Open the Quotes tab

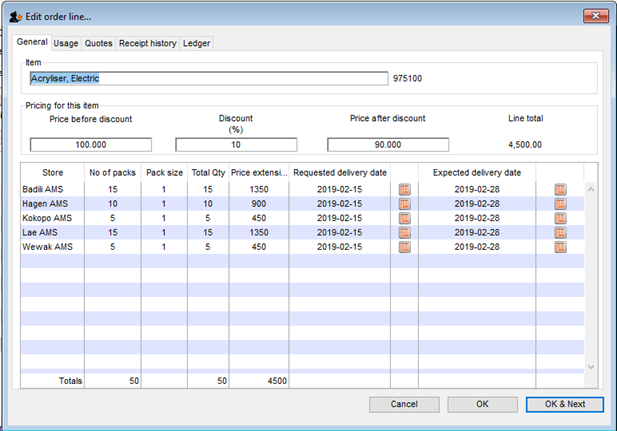(98, 43)
